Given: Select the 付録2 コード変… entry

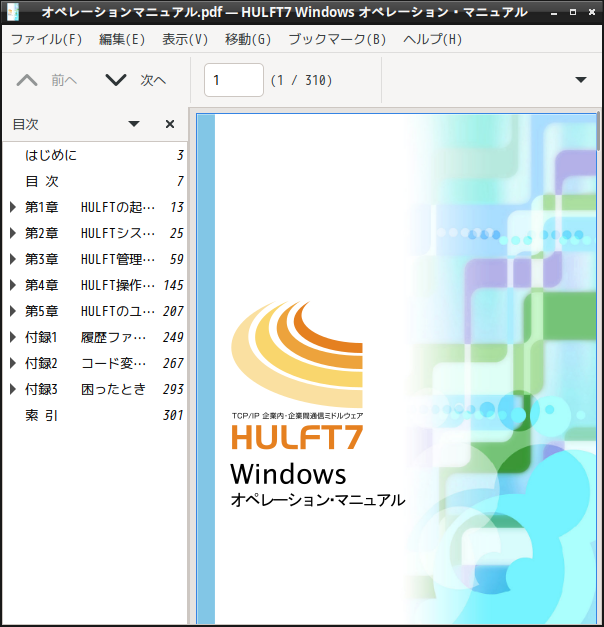Looking at the screenshot, I should coord(95,363).
